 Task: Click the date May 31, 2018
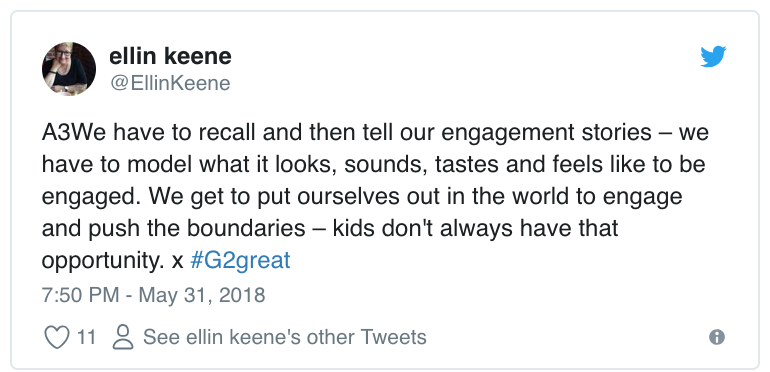202,295
